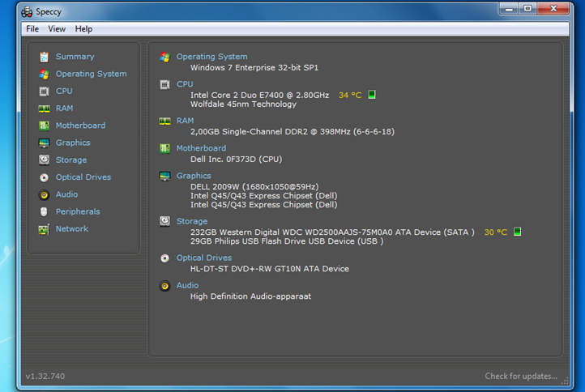This screenshot has width=585, height=392.
Task: Click the Audio heading link in summary
Action: point(187,285)
